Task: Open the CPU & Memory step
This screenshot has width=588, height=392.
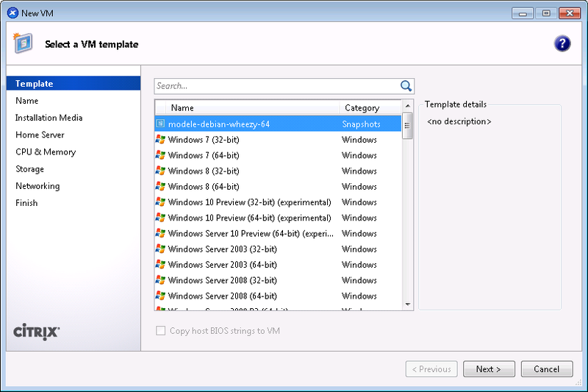Action: tap(46, 152)
